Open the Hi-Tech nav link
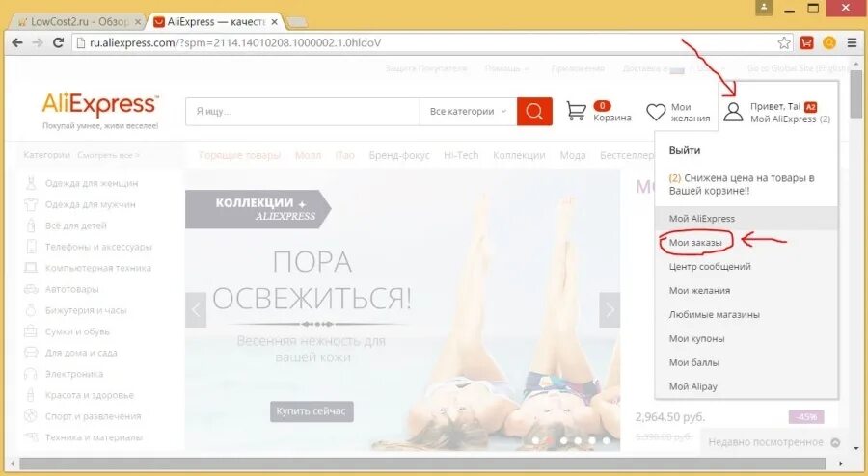868x476 pixels. [461, 155]
